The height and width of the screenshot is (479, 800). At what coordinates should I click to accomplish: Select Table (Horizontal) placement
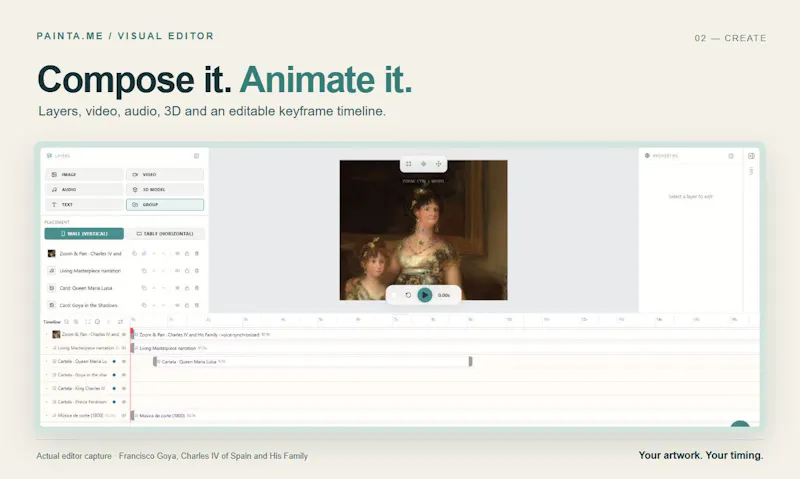tap(165, 234)
